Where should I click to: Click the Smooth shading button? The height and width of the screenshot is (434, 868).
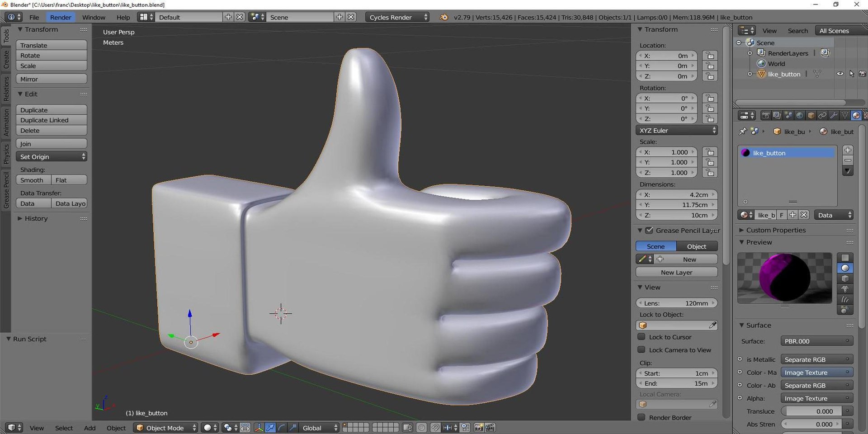[x=33, y=180]
